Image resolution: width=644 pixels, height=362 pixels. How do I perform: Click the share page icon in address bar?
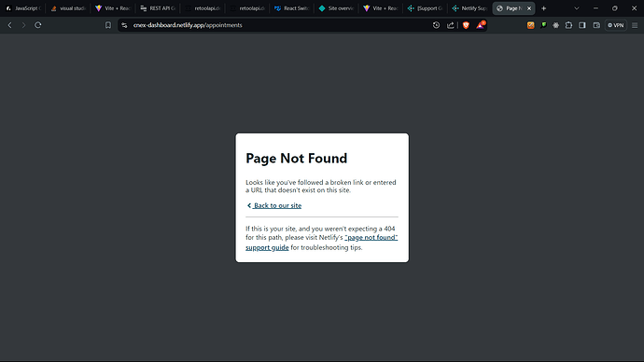point(451,25)
